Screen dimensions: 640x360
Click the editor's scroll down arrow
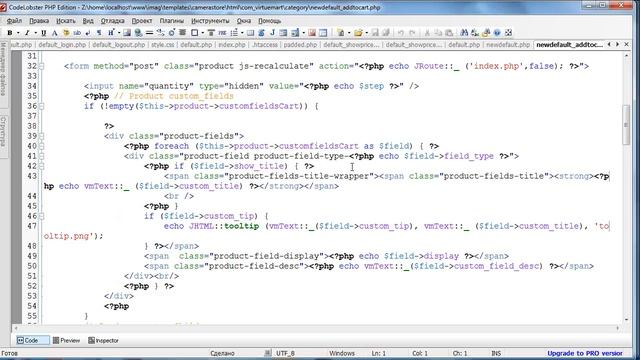tap(627, 320)
